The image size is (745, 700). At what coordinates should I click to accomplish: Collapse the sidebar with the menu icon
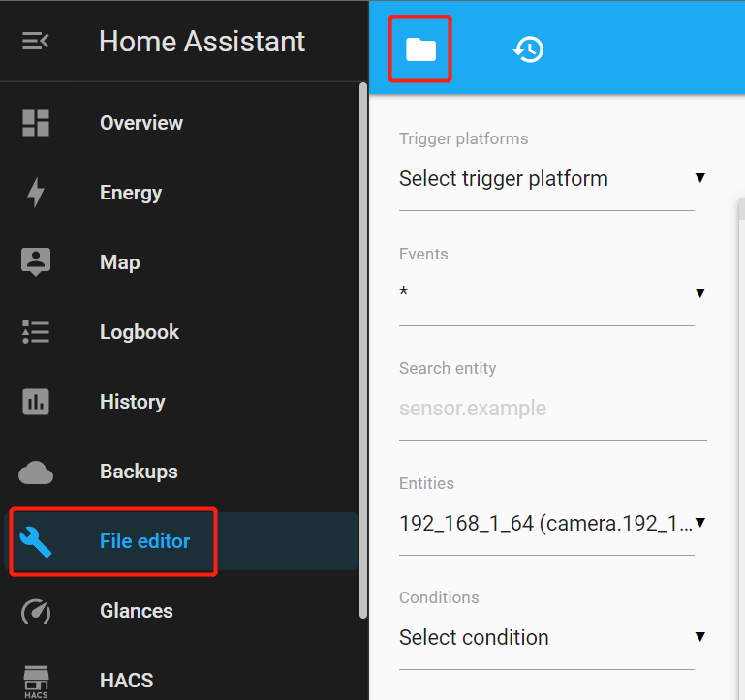pyautogui.click(x=36, y=41)
